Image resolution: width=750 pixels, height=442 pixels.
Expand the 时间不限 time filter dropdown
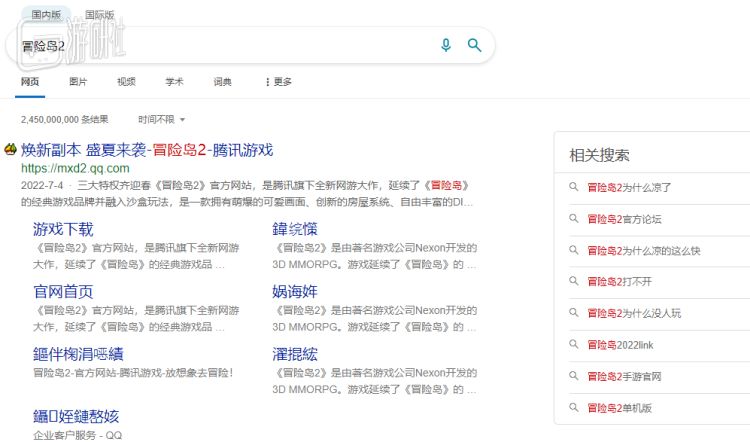pyautogui.click(x=161, y=119)
